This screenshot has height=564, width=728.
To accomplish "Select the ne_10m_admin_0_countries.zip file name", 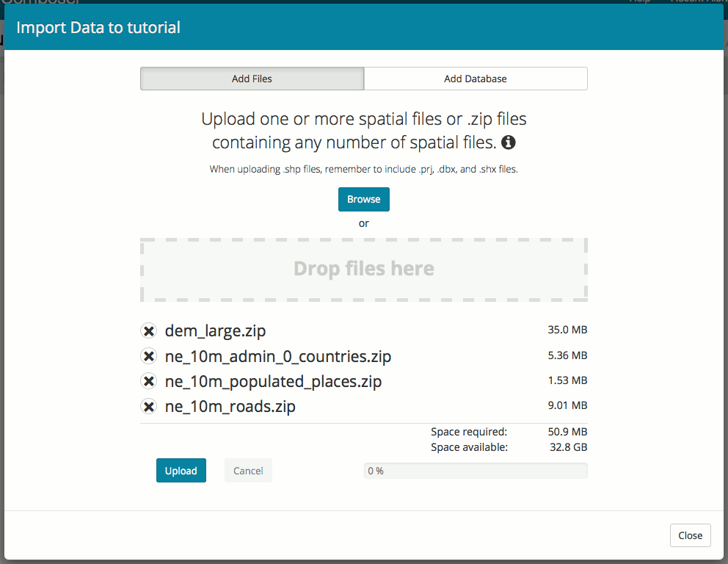I will pyautogui.click(x=277, y=357).
